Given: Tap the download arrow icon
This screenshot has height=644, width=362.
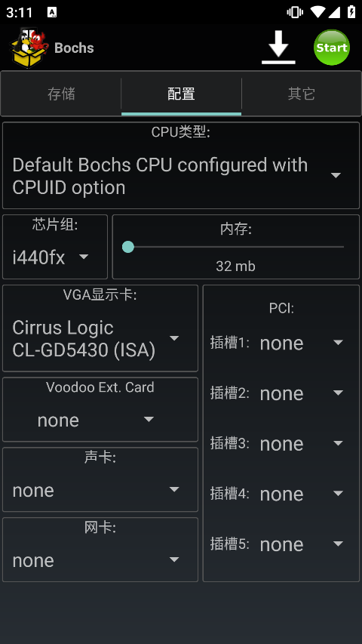Looking at the screenshot, I should [278, 48].
